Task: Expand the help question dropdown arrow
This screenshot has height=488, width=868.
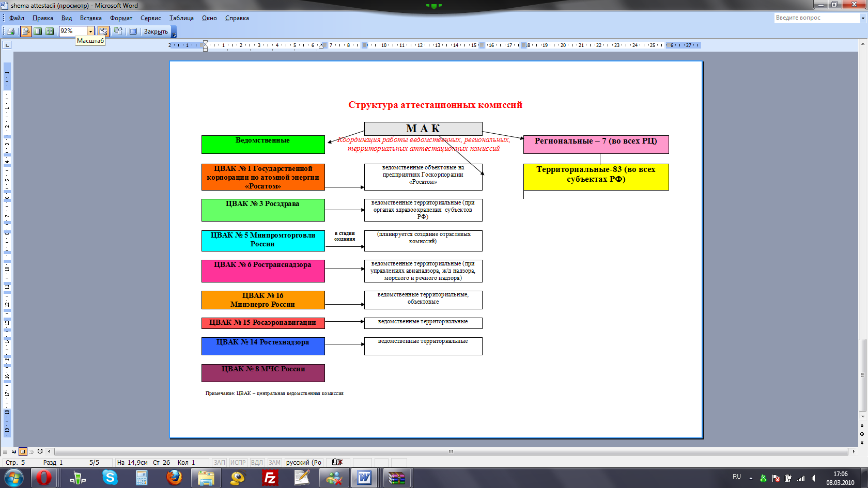Action: pos(862,18)
